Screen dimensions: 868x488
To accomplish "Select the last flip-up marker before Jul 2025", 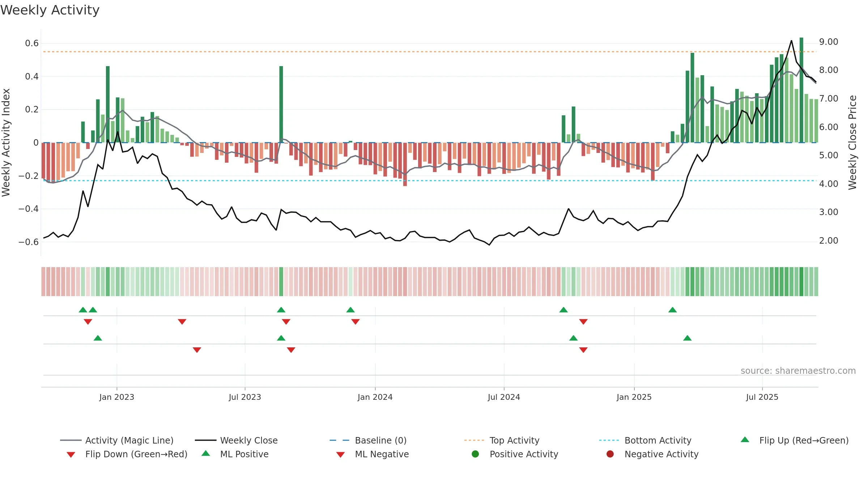I will [673, 310].
